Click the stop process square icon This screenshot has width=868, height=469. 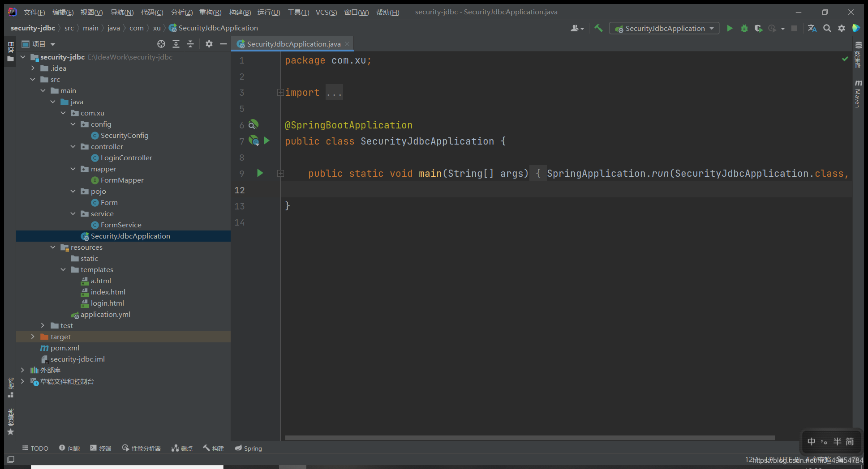coord(794,28)
